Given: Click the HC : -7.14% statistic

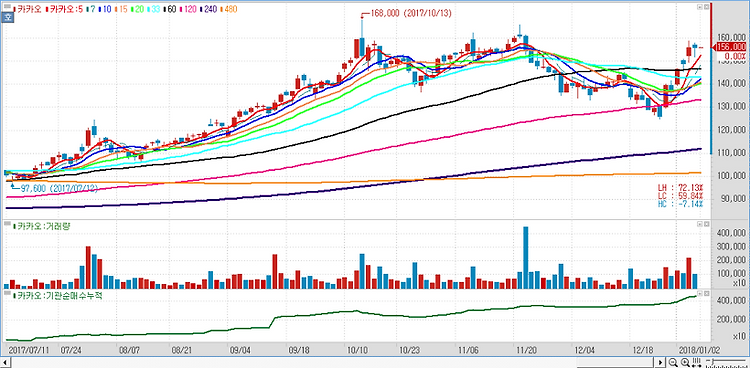Looking at the screenshot, I should coord(681,204).
